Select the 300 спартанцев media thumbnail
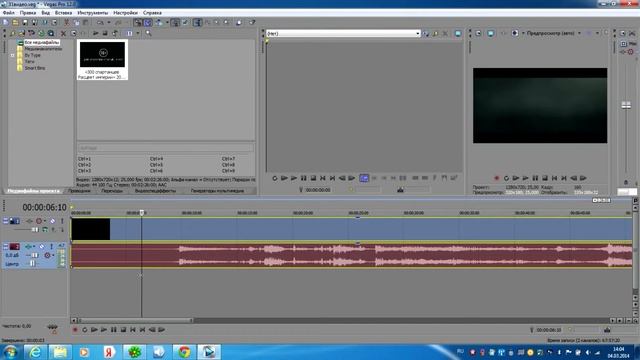640x360 pixels. pos(102,60)
